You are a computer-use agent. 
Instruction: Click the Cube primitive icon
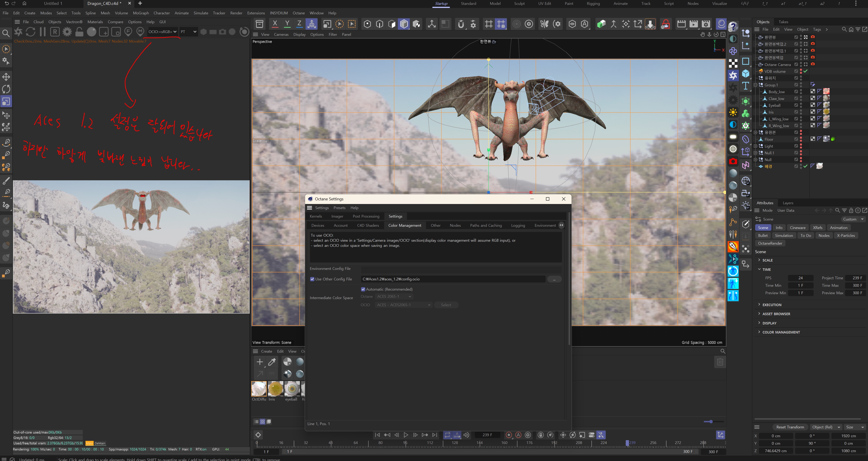[x=746, y=74]
